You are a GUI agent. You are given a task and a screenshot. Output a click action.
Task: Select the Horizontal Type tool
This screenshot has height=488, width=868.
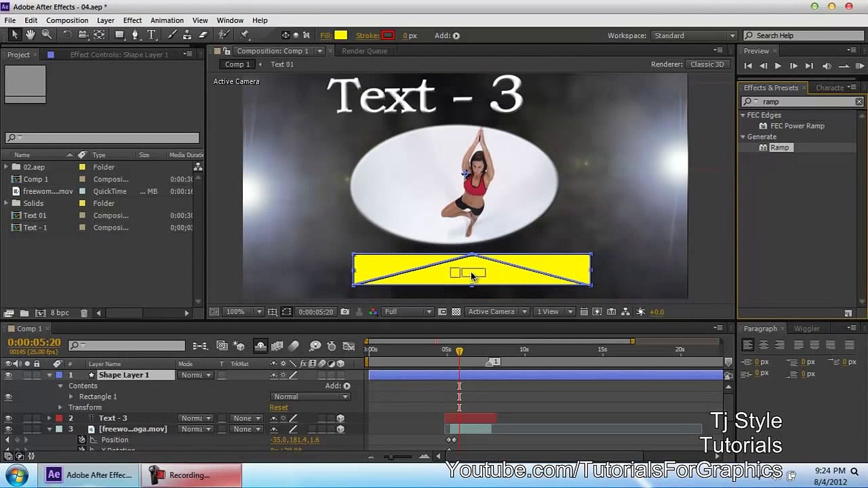click(x=151, y=35)
